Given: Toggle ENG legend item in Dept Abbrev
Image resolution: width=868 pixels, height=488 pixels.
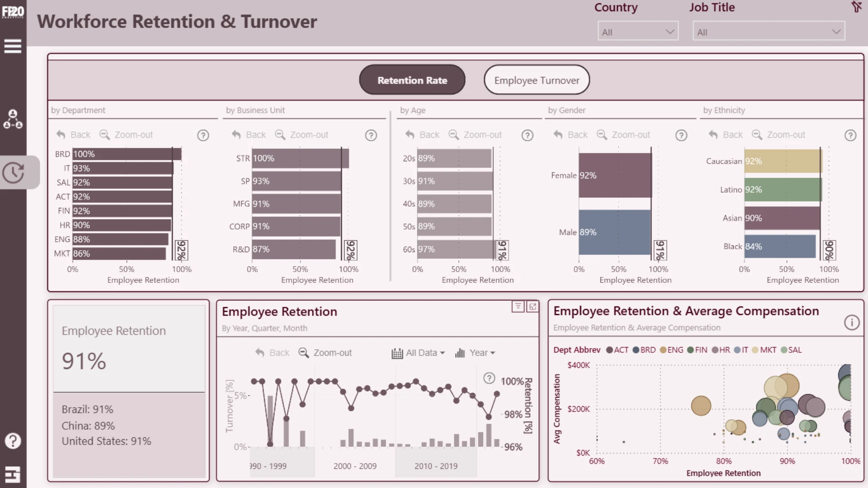Looking at the screenshot, I should (672, 350).
